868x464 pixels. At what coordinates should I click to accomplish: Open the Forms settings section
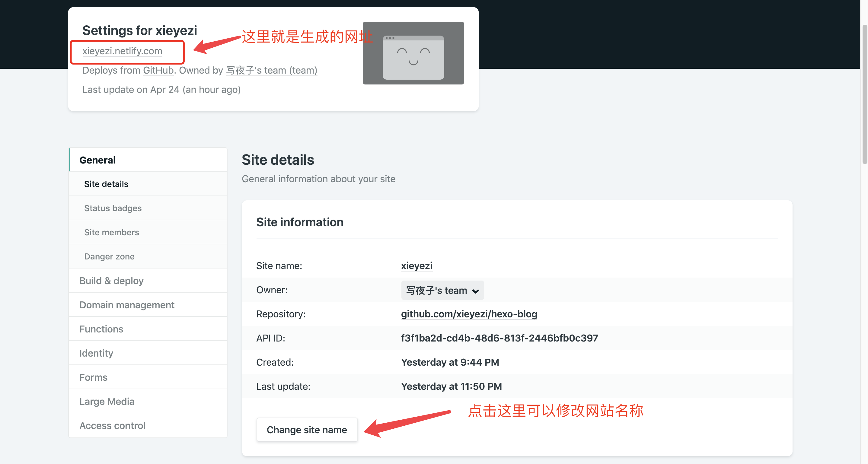tap(93, 377)
